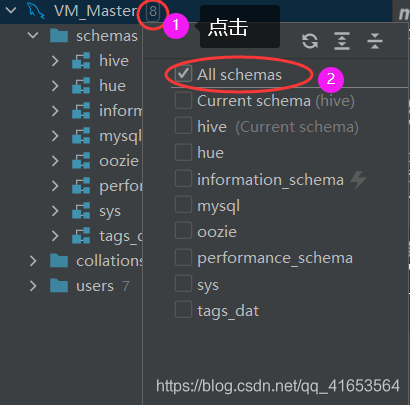Select the oozie schema checkbox

pyautogui.click(x=183, y=231)
